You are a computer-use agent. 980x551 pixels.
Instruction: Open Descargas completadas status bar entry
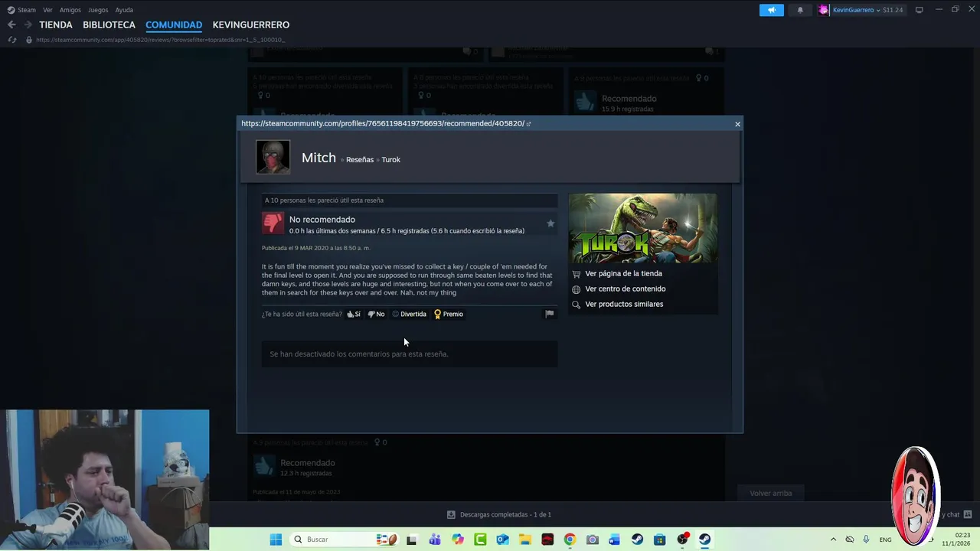[x=499, y=515]
